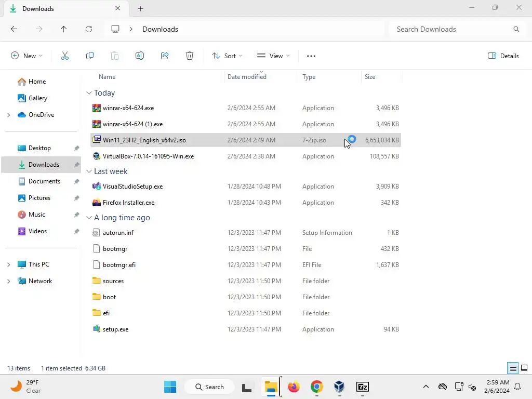532x399 pixels.
Task: Go up one folder level
Action: (x=64, y=29)
